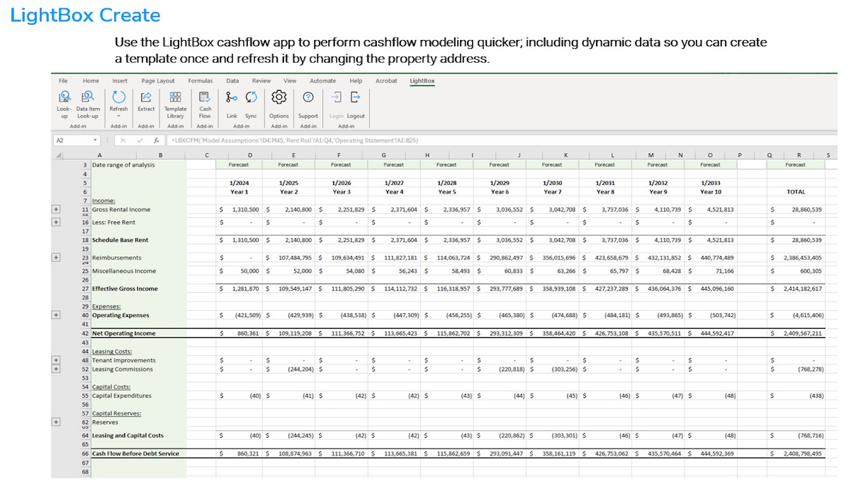
Task: Select row 66 header
Action: 85,454
